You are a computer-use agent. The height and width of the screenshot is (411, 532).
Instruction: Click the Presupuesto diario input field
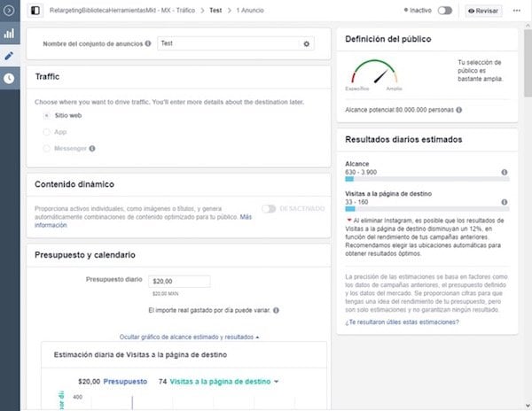(179, 281)
